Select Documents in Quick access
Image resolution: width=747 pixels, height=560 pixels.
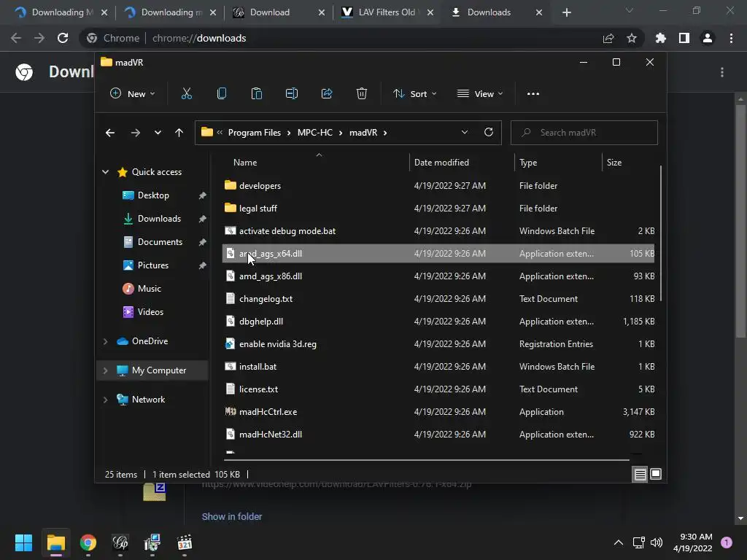160,242
